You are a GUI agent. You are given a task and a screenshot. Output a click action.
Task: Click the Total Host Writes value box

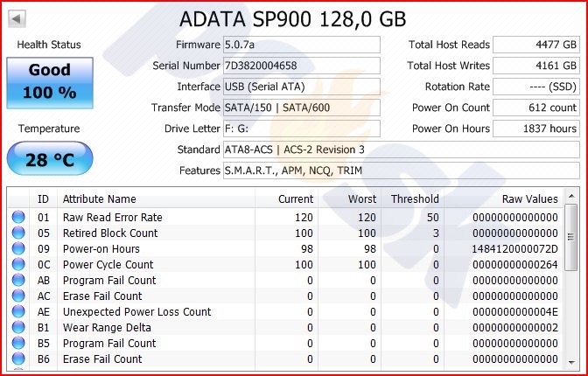(x=536, y=66)
